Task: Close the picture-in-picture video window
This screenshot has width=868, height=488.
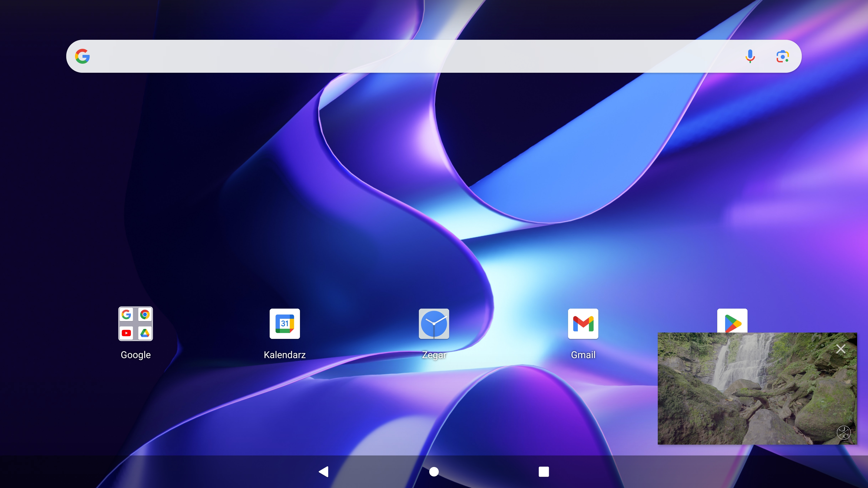Action: point(841,349)
